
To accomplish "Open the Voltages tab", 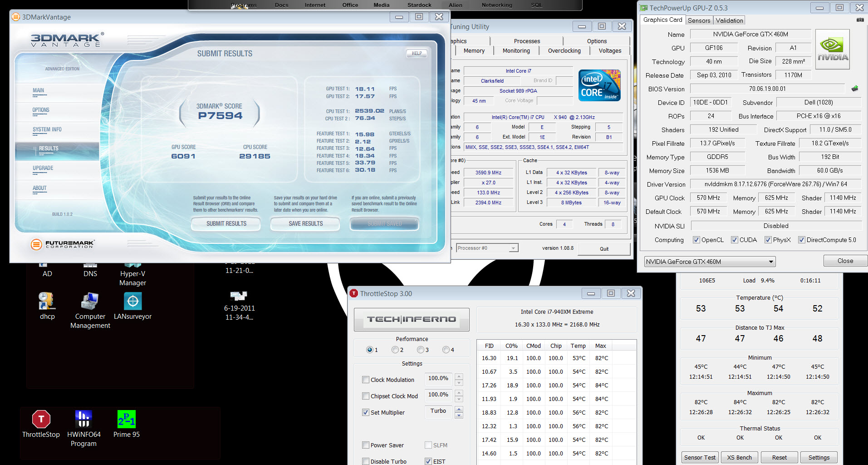I will click(x=610, y=51).
